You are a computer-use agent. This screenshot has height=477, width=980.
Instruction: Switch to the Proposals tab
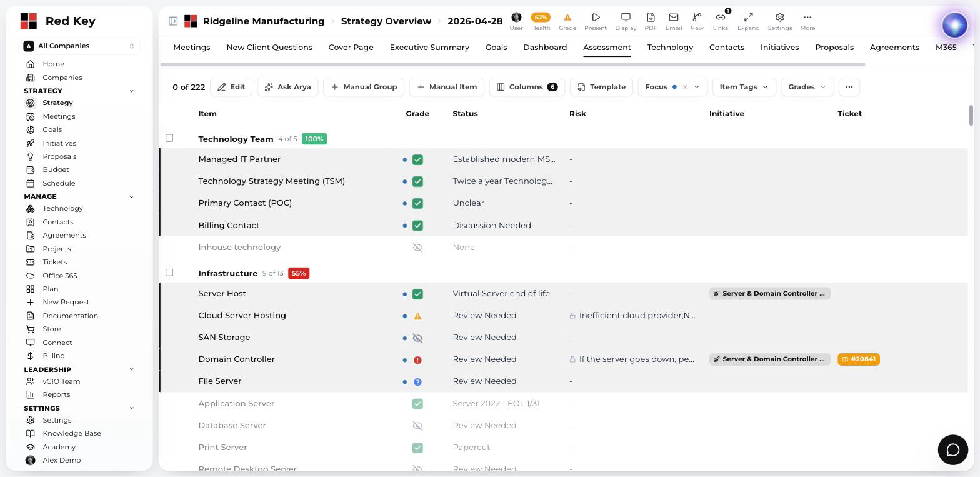[x=834, y=48]
